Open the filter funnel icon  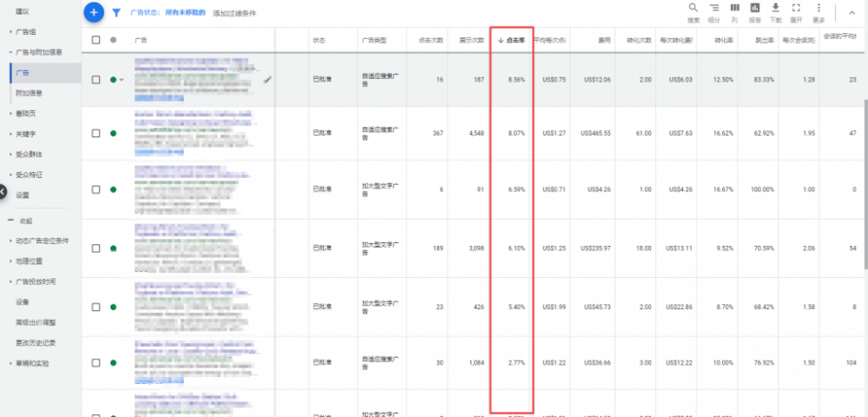116,13
